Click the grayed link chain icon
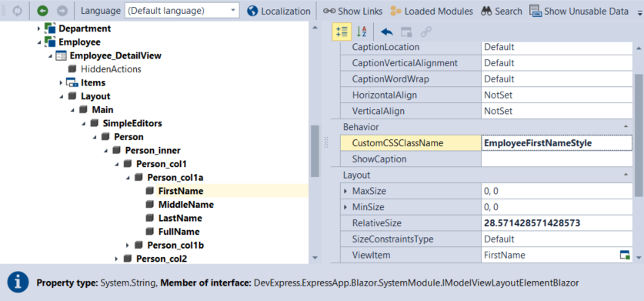 click(426, 32)
